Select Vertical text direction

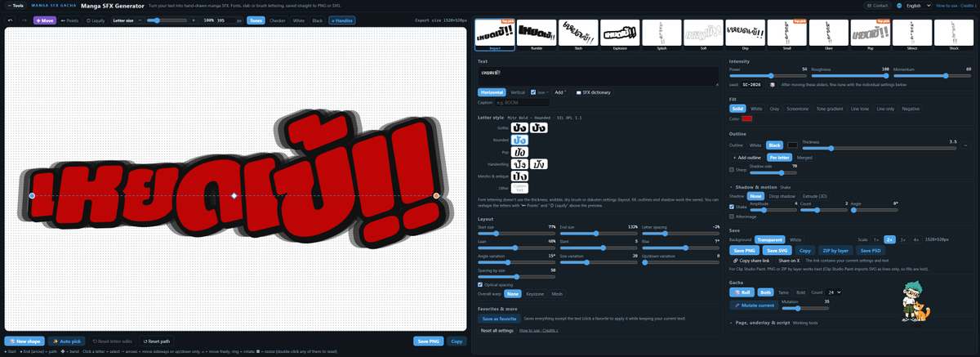coord(518,92)
